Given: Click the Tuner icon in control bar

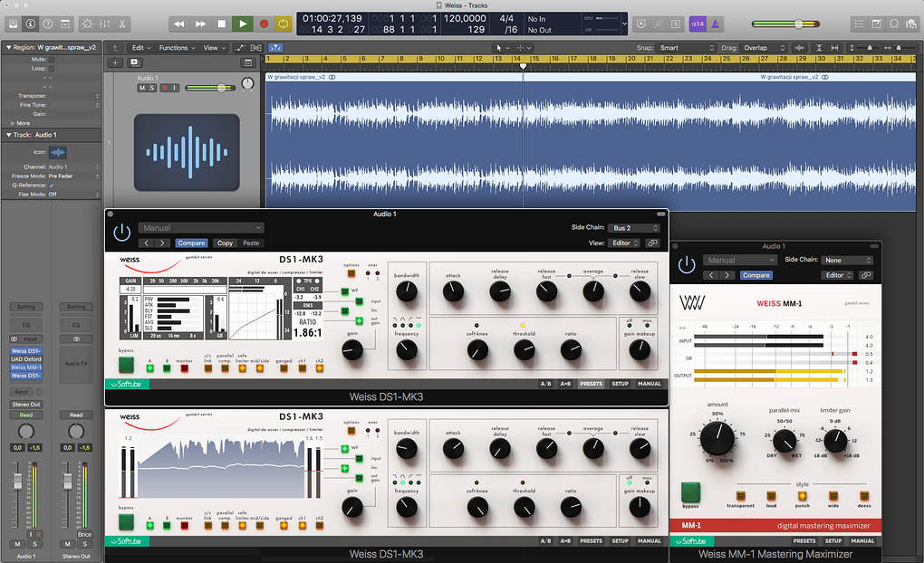Looking at the screenshot, I should coord(659,24).
